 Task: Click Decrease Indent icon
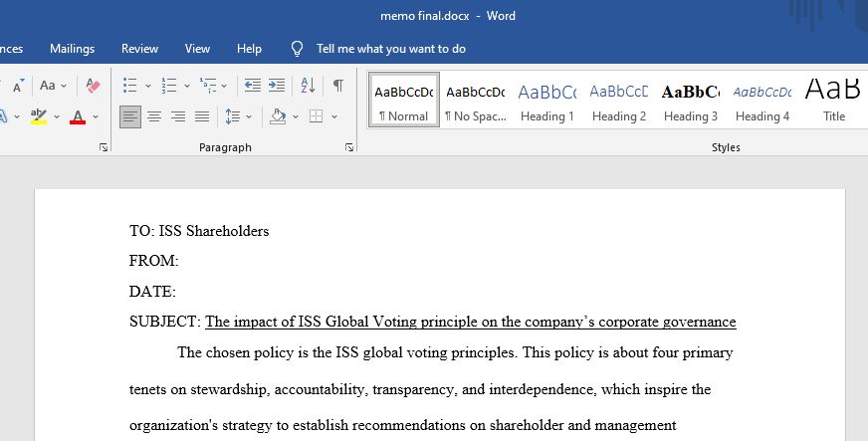click(x=253, y=86)
